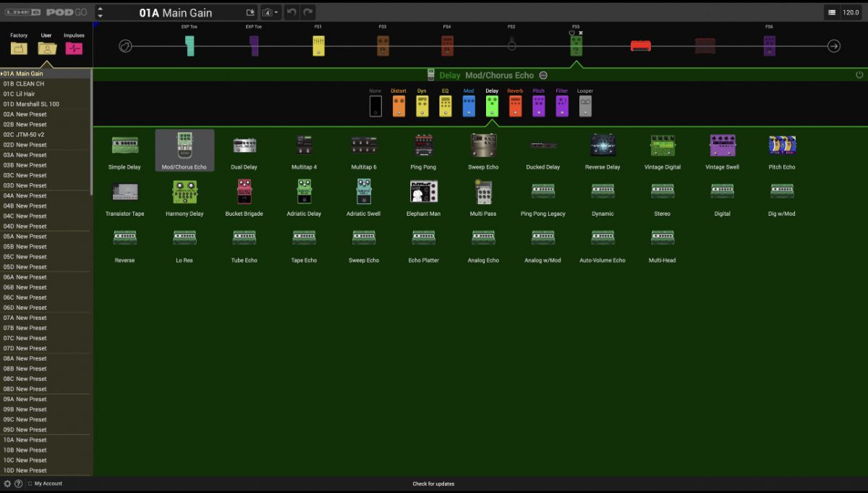Click the signal chain output block
The image size is (868, 493).
[834, 46]
